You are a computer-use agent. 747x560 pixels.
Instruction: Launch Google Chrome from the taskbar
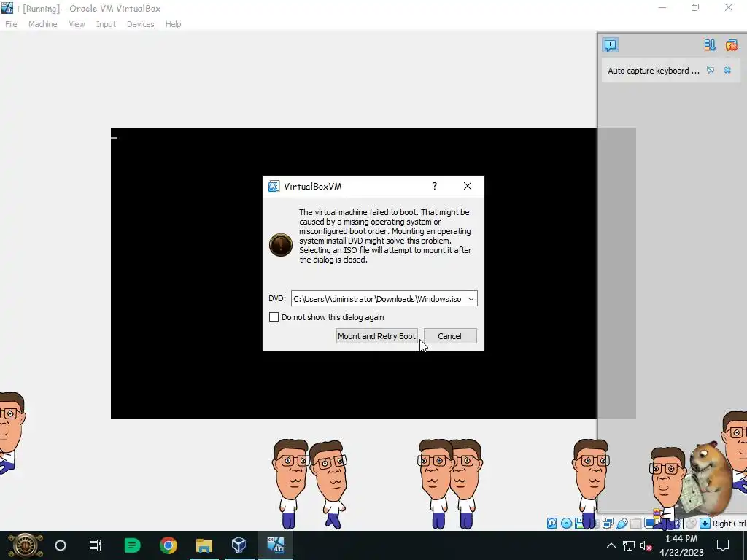tap(169, 545)
